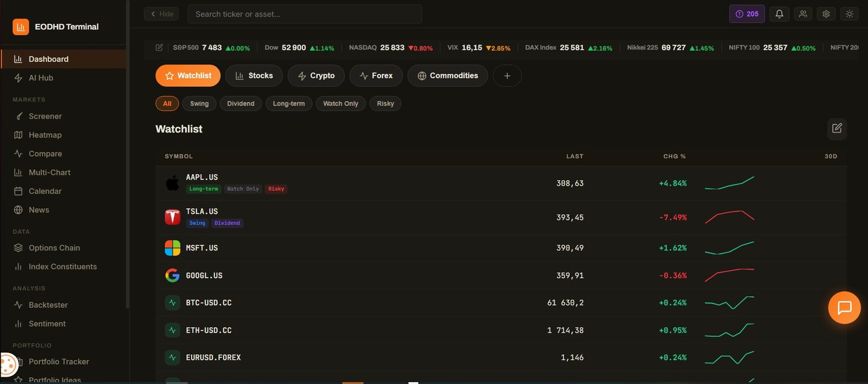
Task: Add a new tab with plus button
Action: (x=507, y=76)
